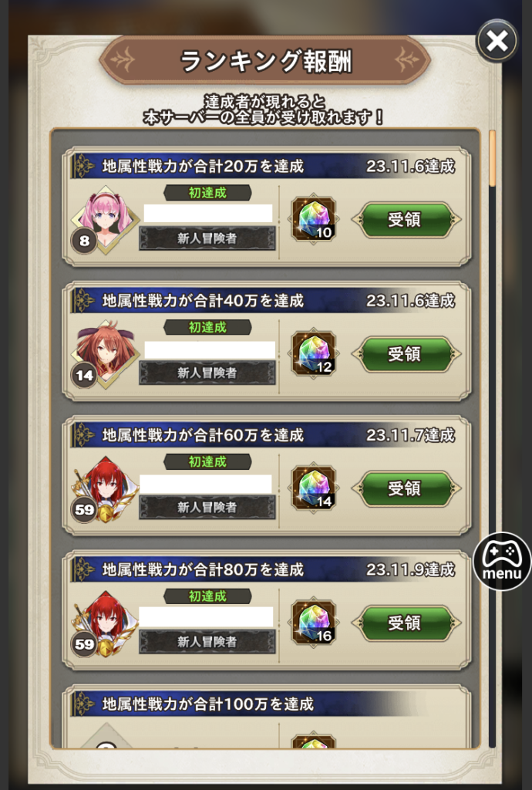This screenshot has height=790, width=532.
Task: Tap the 新人冒険者 title under 20万 row
Action: [207, 238]
